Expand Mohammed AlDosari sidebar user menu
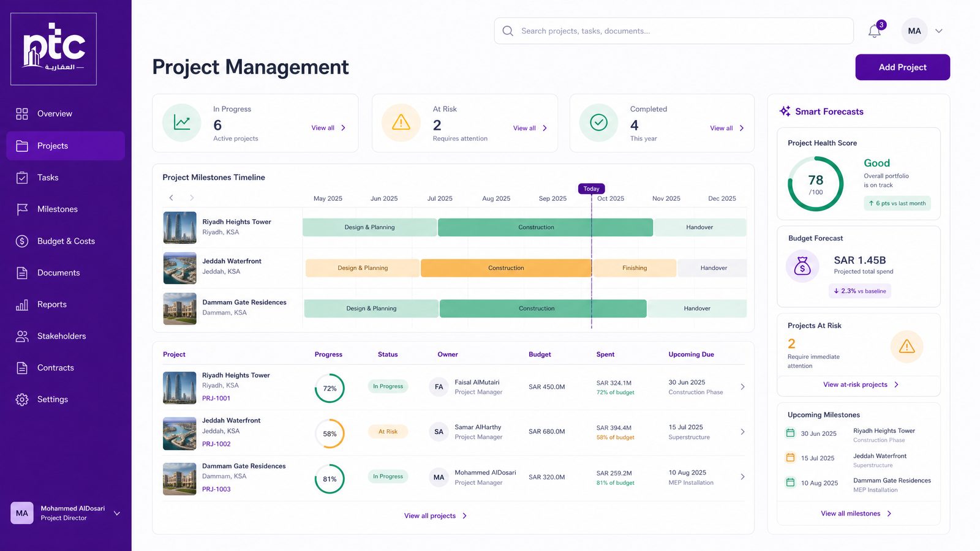 coord(117,513)
